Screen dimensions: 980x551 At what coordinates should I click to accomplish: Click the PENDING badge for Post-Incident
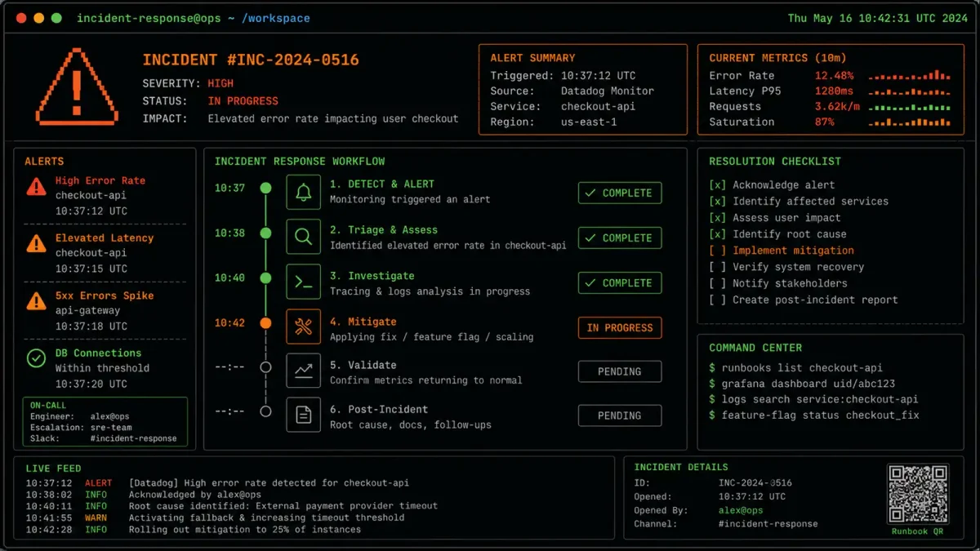click(x=620, y=415)
